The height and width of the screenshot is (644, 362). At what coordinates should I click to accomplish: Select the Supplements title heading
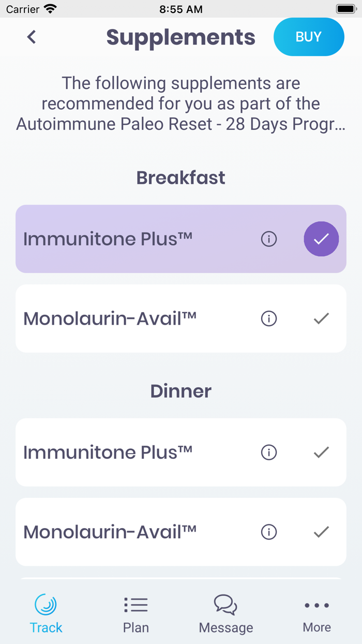pos(180,37)
